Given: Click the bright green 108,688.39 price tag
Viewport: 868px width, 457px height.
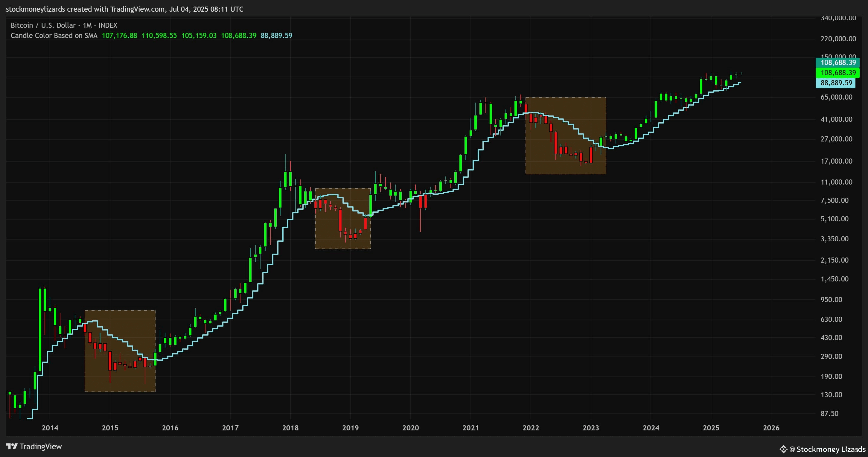Looking at the screenshot, I should point(838,72).
